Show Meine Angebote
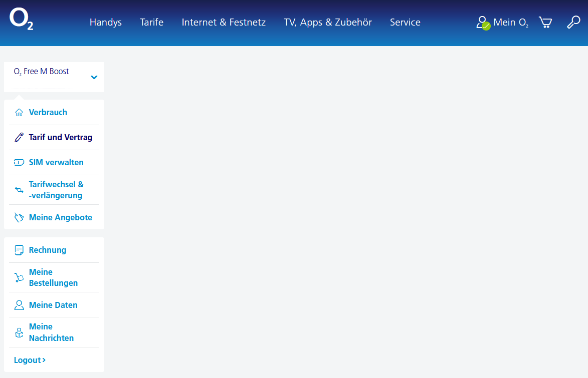588x378 pixels. pyautogui.click(x=60, y=217)
